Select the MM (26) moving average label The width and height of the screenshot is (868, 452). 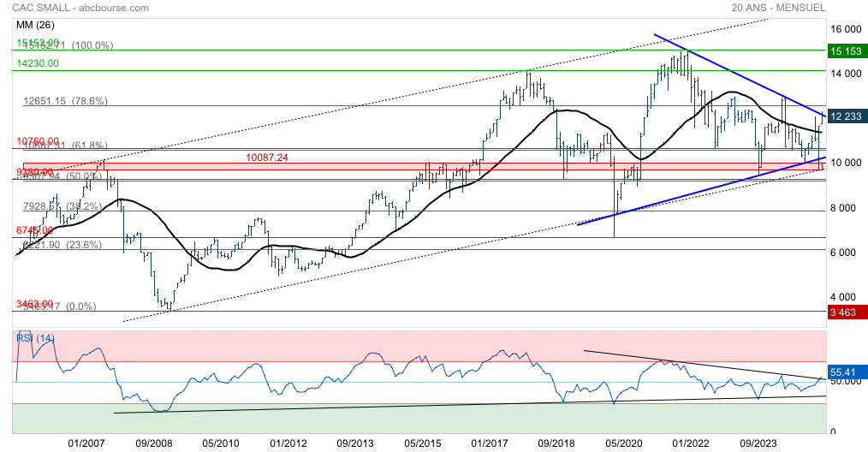35,25
